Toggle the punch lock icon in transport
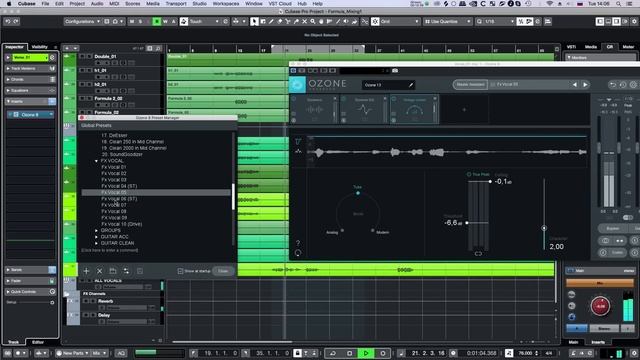The image size is (640, 360). pos(298,353)
